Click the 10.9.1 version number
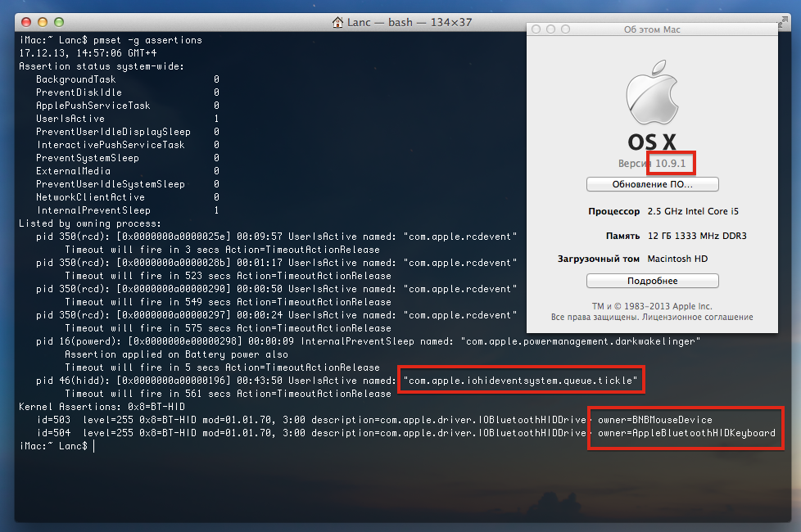This screenshot has width=801, height=532. pos(670,164)
